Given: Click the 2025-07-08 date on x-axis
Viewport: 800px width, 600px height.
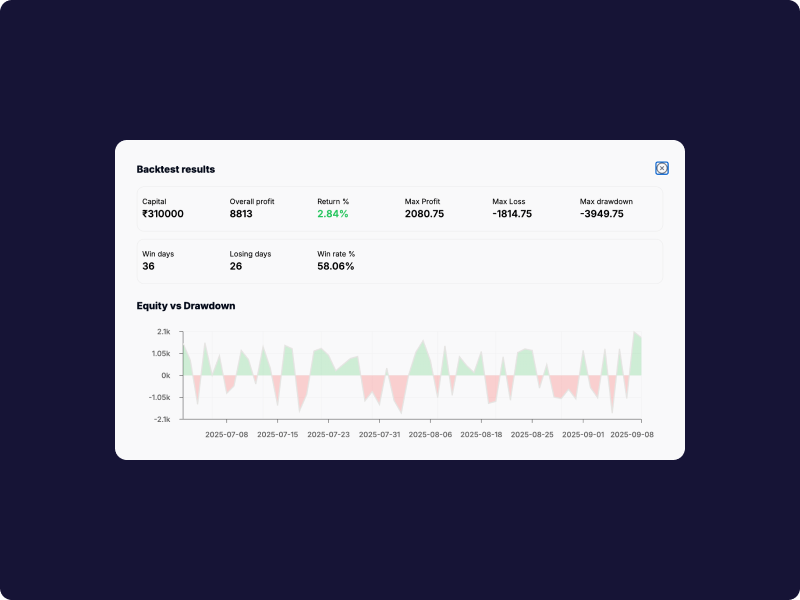Looking at the screenshot, I should coord(227,435).
